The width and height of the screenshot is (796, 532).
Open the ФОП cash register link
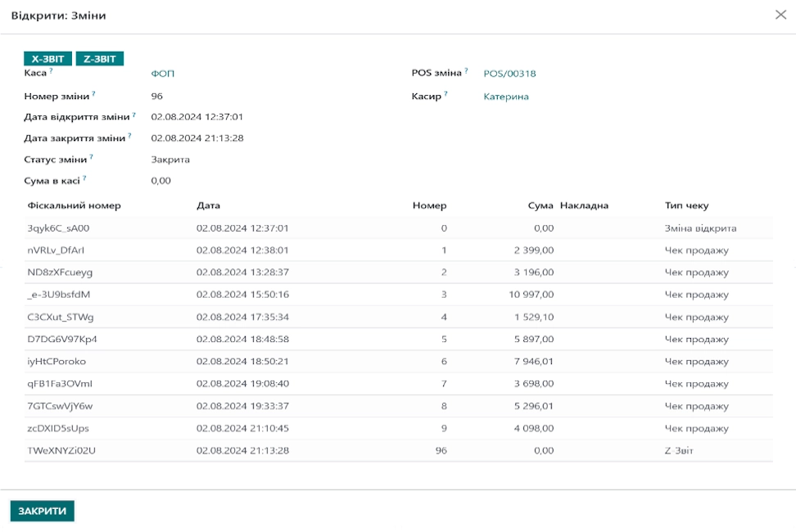coord(162,74)
